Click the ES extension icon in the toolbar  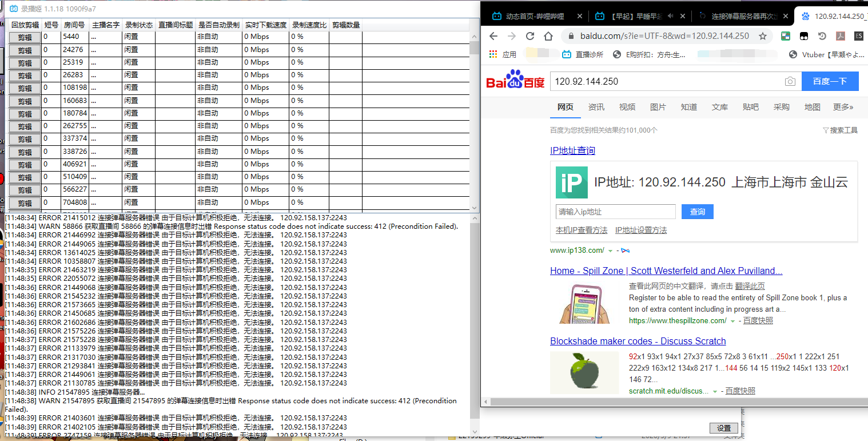tap(858, 35)
